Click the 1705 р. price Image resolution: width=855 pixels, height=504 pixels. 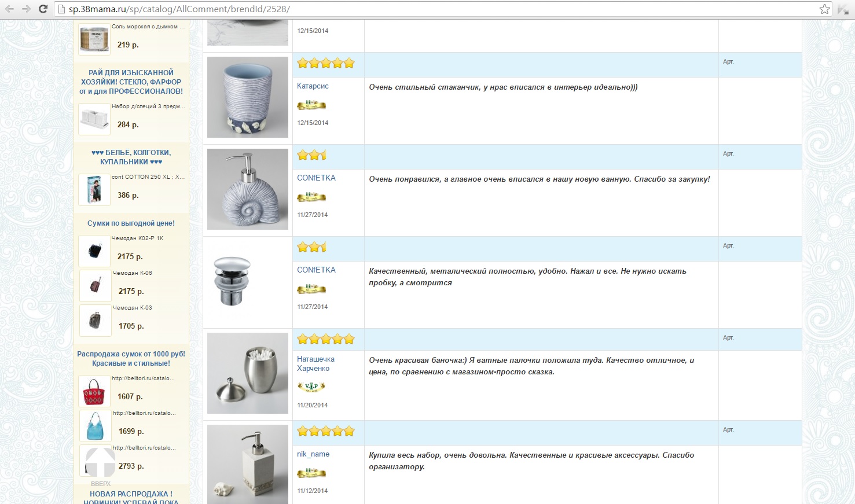click(x=131, y=326)
